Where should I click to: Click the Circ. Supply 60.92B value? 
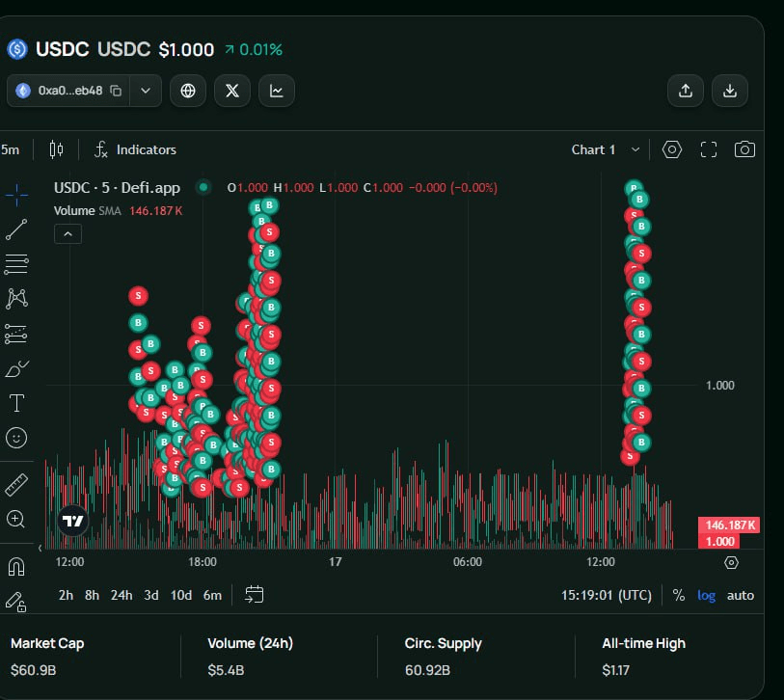[427, 669]
